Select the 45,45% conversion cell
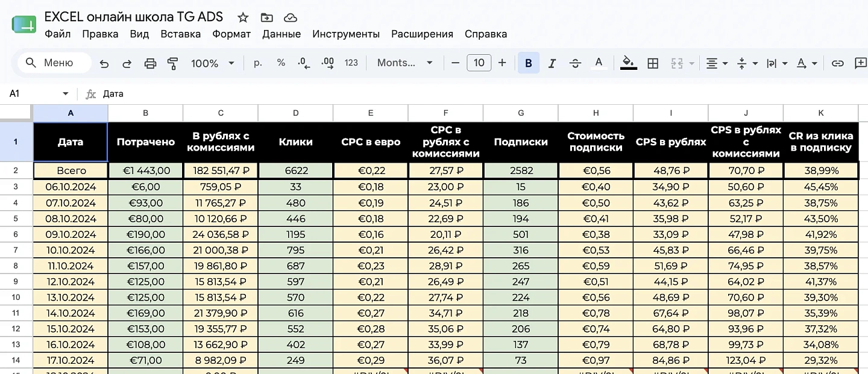The height and width of the screenshot is (374, 868). coord(821,187)
